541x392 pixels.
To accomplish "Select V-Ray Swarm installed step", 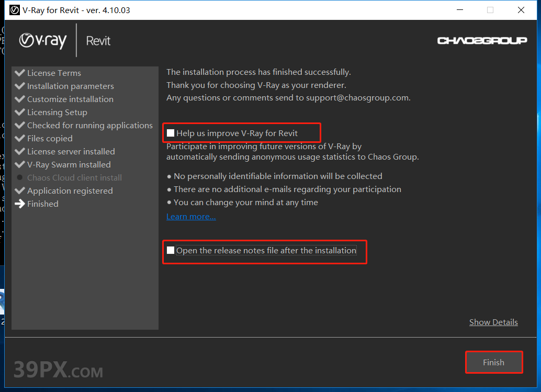I will click(x=69, y=165).
